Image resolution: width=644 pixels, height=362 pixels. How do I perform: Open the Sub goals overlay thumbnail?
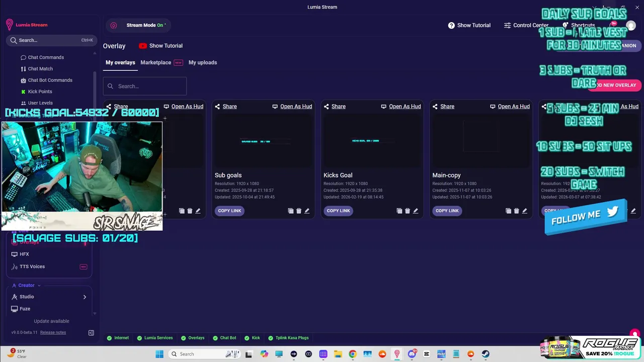(263, 141)
